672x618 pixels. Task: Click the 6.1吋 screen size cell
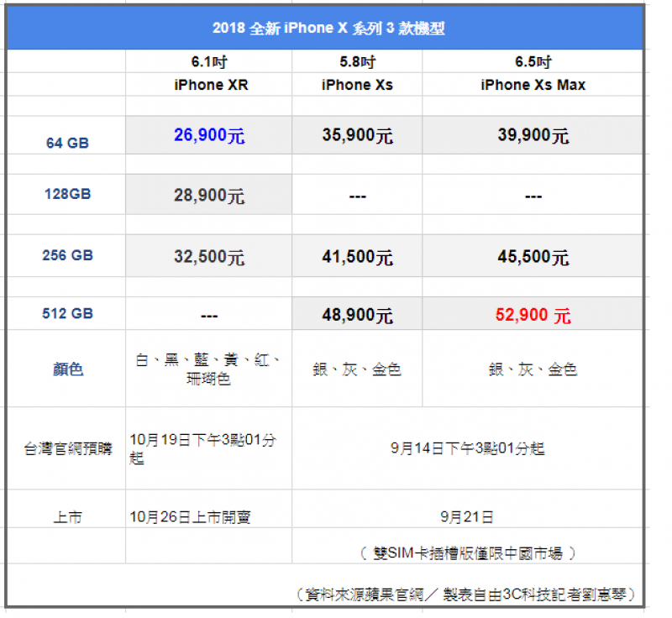click(209, 61)
